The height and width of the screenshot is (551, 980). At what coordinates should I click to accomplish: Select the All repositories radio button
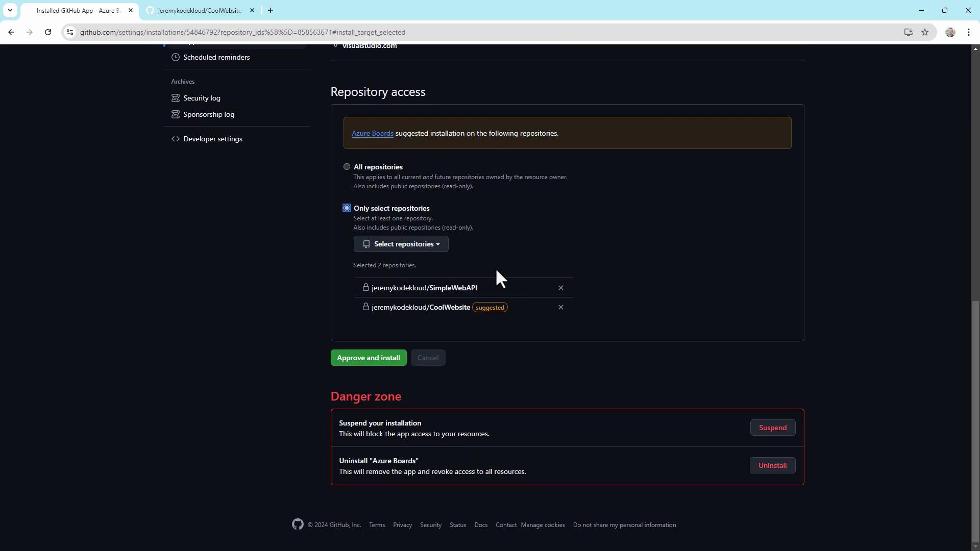[347, 167]
